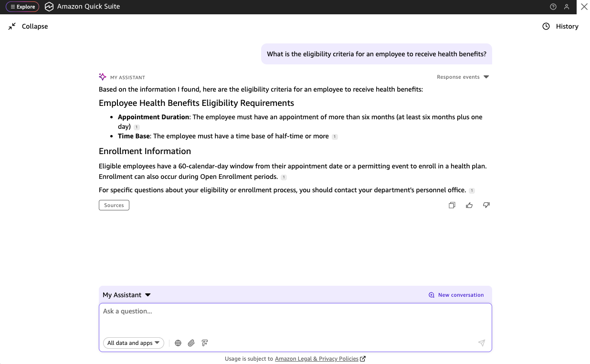The width and height of the screenshot is (590, 364).
Task: Attach a file with paperclip icon
Action: point(191,343)
